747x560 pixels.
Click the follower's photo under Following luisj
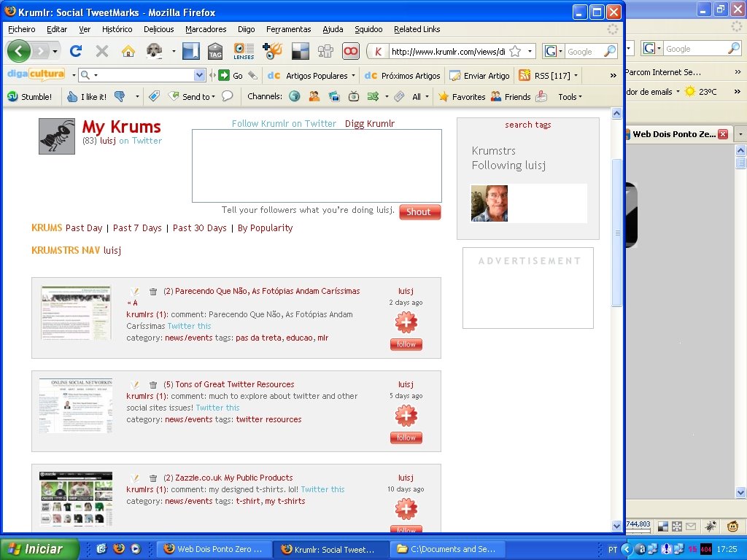489,203
